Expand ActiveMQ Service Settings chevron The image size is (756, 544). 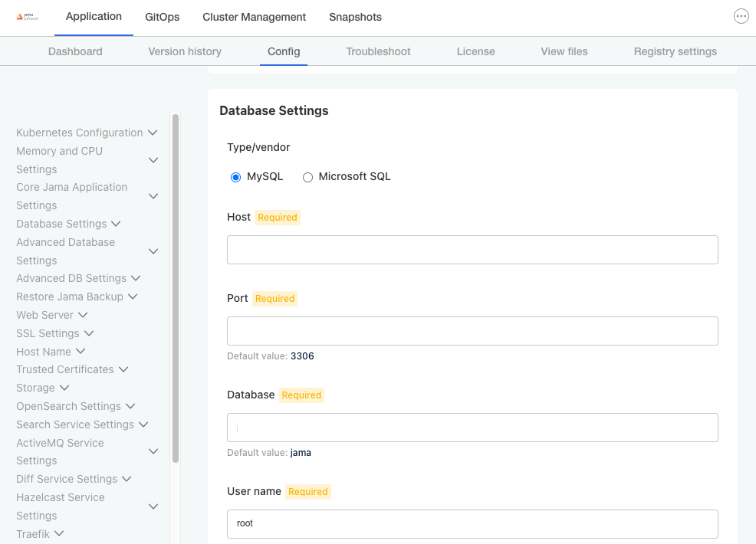click(153, 451)
